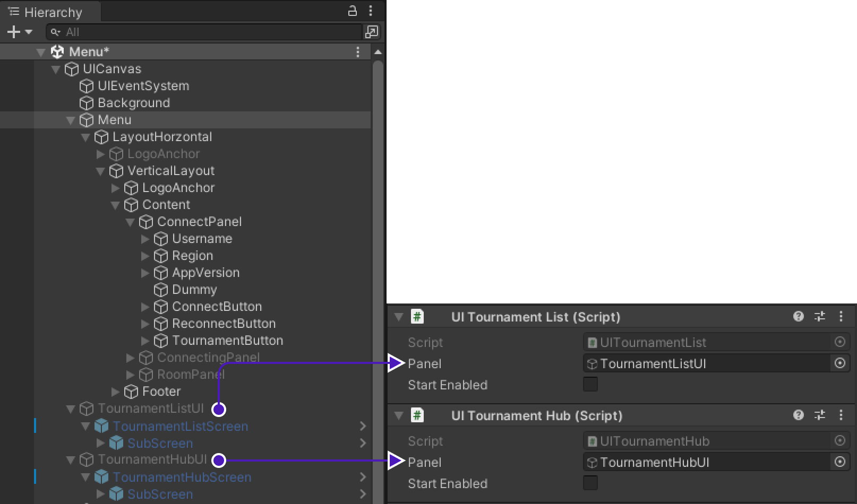Collapse the ConnectPanel tree node

pyautogui.click(x=130, y=222)
